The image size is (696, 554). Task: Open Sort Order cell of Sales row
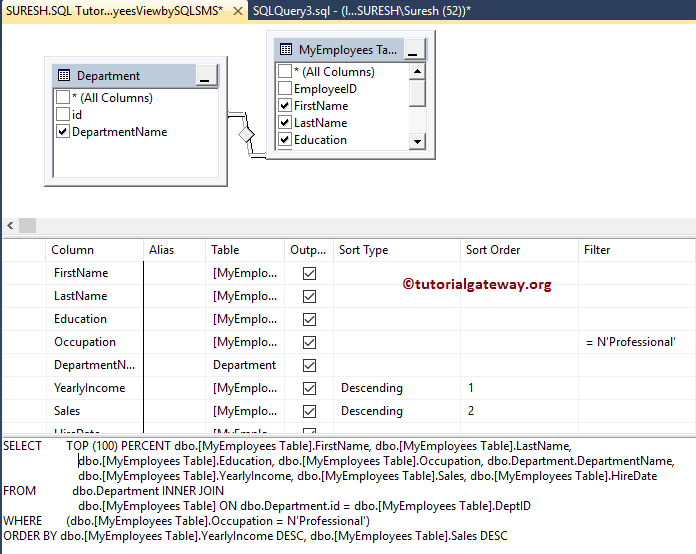click(520, 411)
